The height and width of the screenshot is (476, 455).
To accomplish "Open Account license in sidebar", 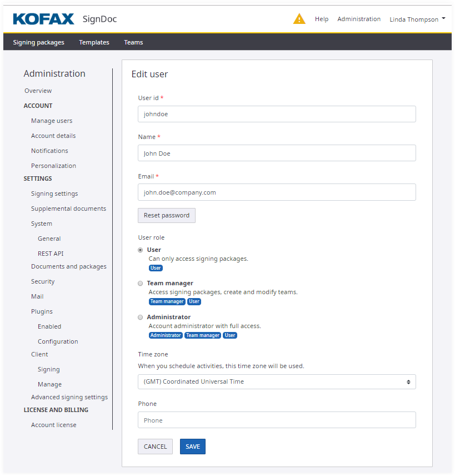I will point(54,425).
